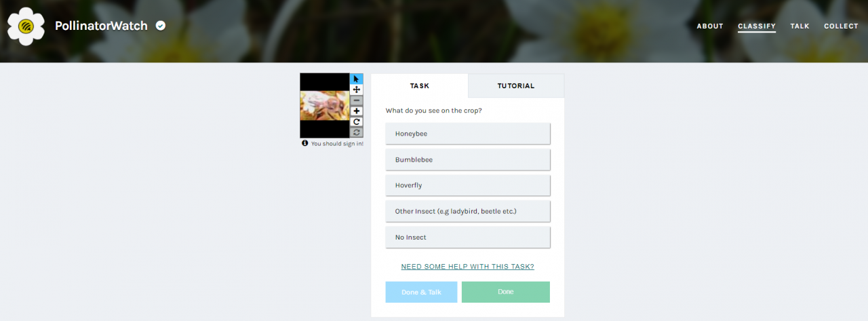The height and width of the screenshot is (321, 868).
Task: Click the Done & Talk button
Action: (421, 292)
